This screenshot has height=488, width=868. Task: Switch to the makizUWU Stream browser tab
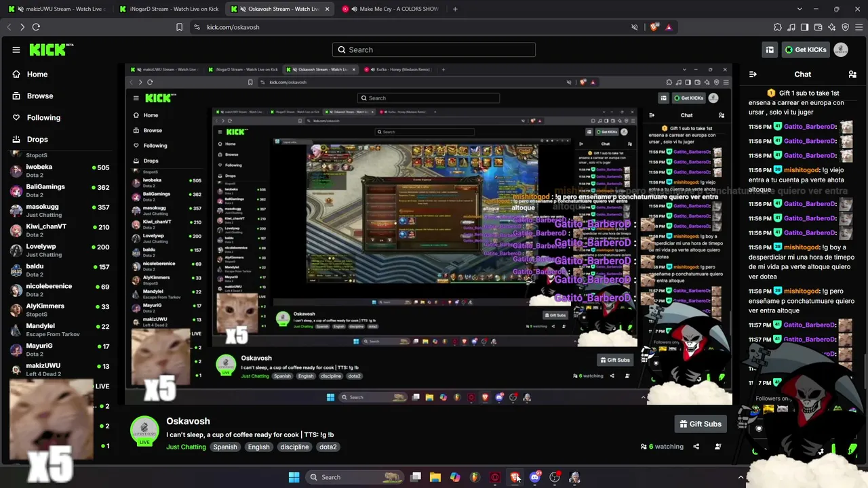coord(58,9)
